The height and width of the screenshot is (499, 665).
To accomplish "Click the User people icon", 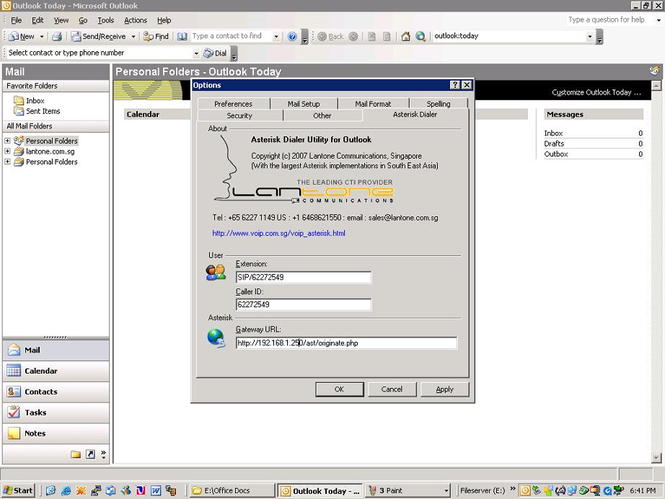I will coord(216,272).
